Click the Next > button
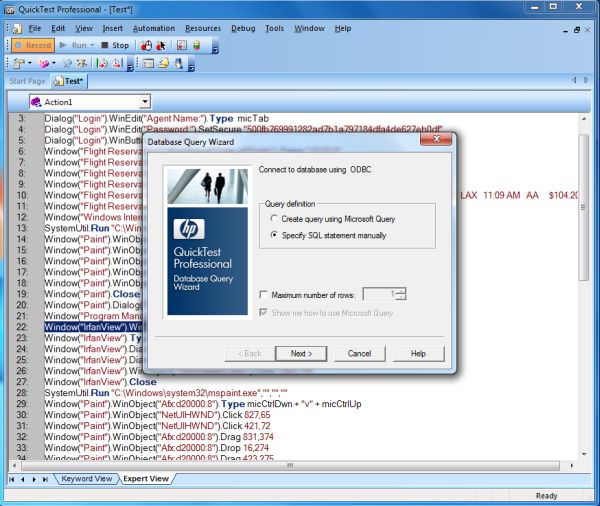Viewport: 600px width, 506px height. [301, 353]
